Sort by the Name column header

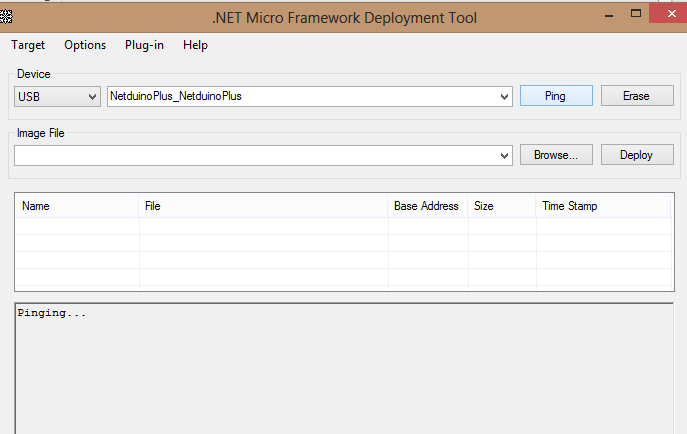77,206
